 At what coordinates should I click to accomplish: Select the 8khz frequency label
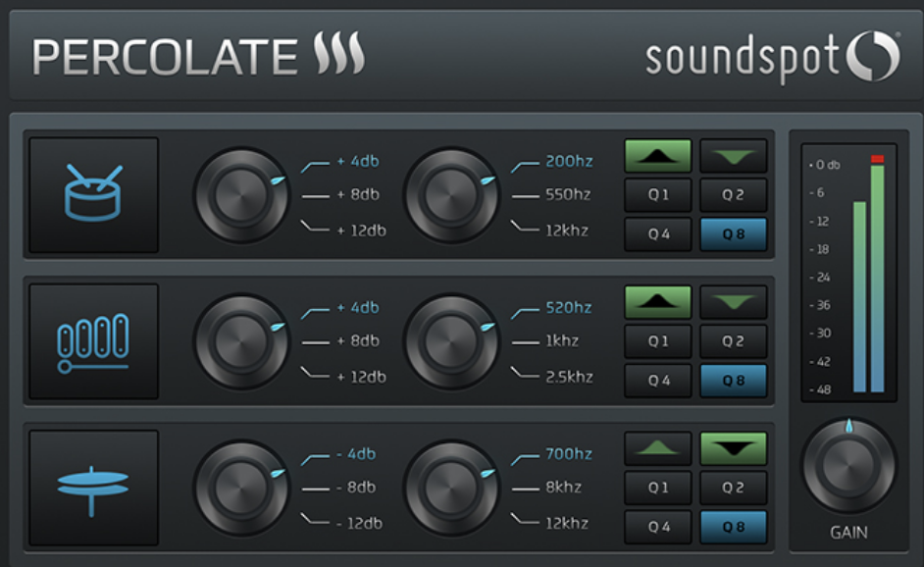[x=563, y=488]
